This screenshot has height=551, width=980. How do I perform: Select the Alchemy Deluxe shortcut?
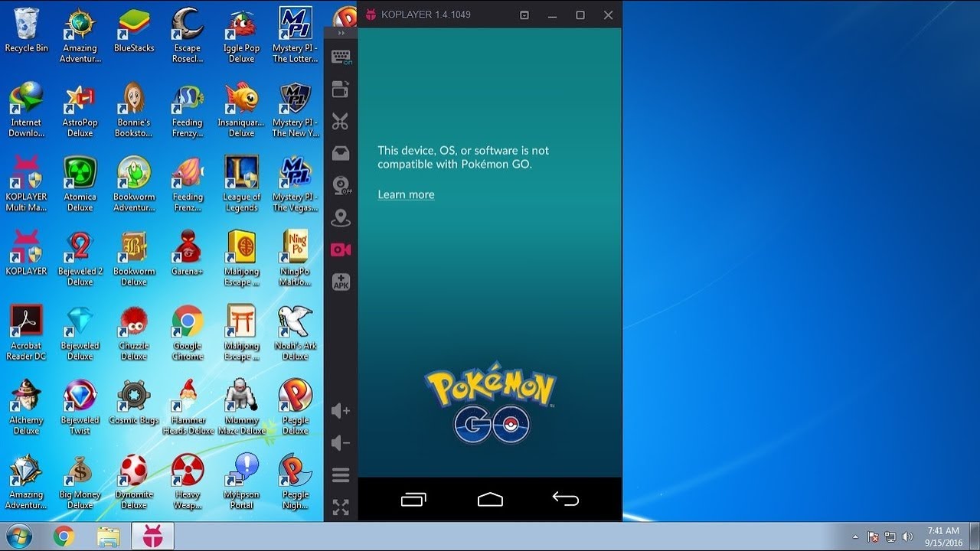pos(27,406)
